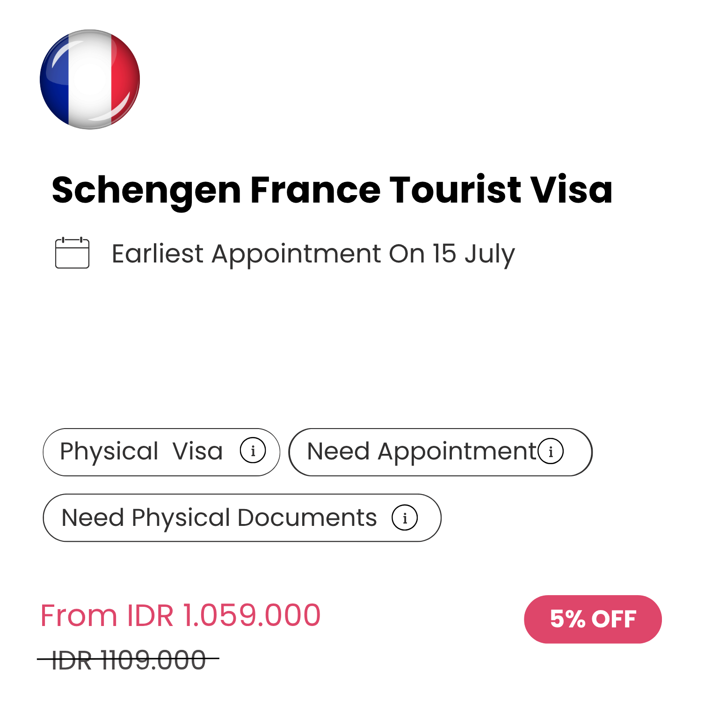Select the Physical Visa tag label
The width and height of the screenshot is (712, 728).
pos(141,451)
